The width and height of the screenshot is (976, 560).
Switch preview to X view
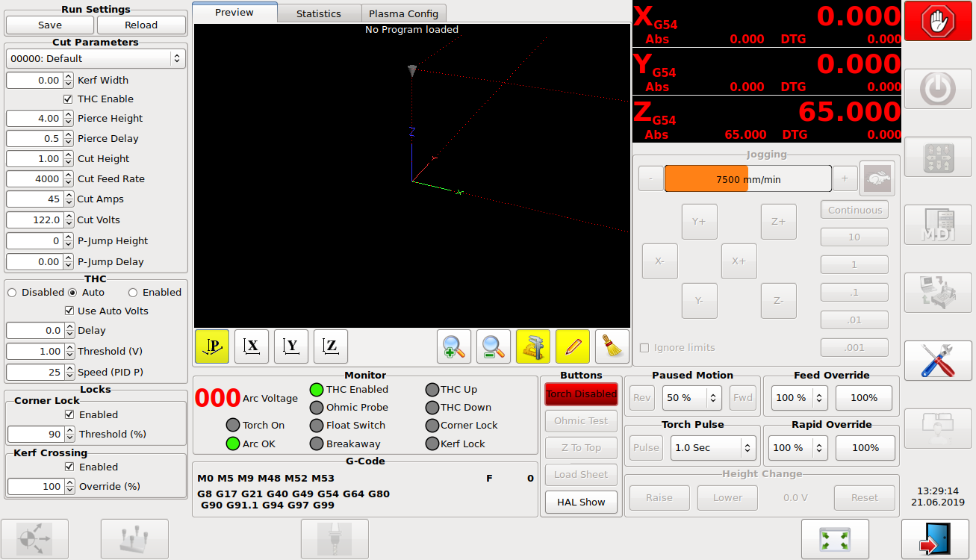tap(252, 346)
